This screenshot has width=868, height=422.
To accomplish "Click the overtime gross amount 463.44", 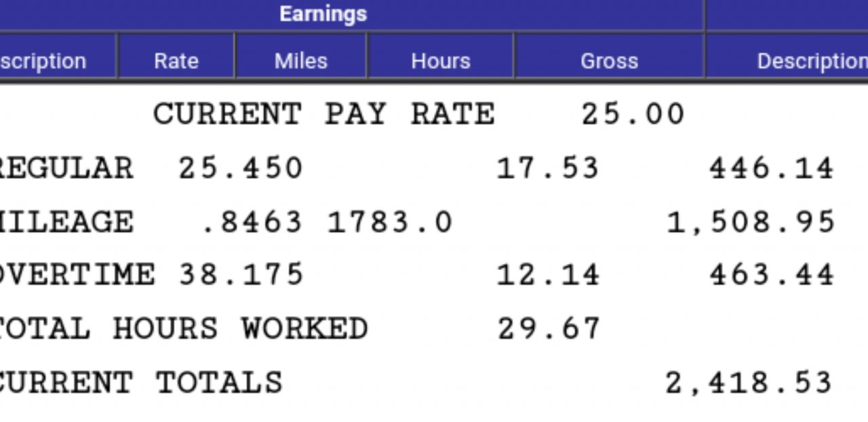I will pyautogui.click(x=771, y=275).
